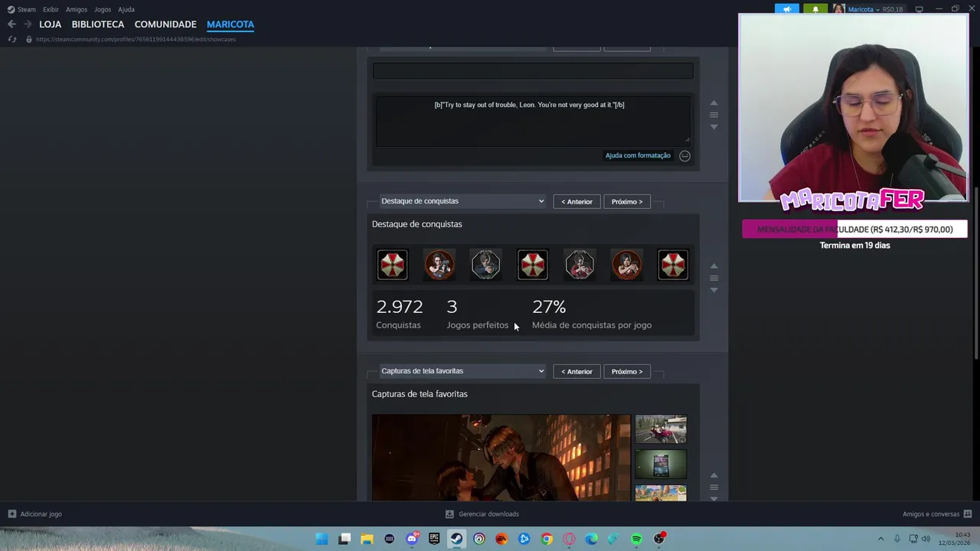Open the Jogos menu
The height and width of the screenshot is (551, 980).
(x=103, y=9)
